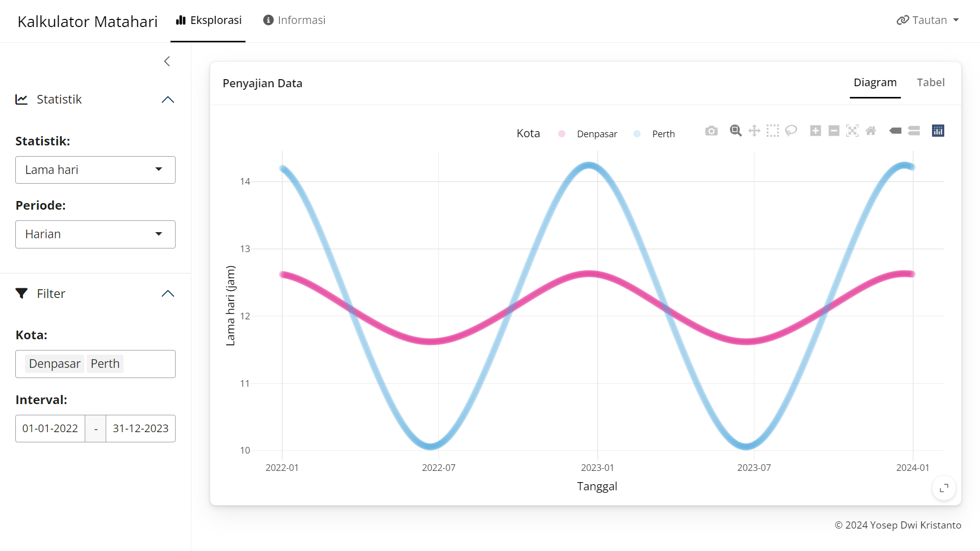The width and height of the screenshot is (980, 551).
Task: Select the Lasso Select tool
Action: pos(791,131)
